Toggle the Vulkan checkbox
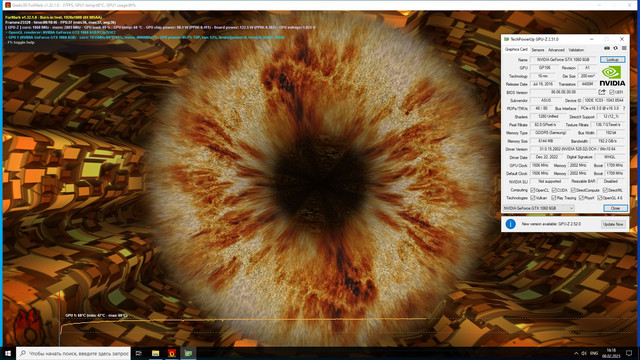The width and height of the screenshot is (640, 360). point(533,198)
